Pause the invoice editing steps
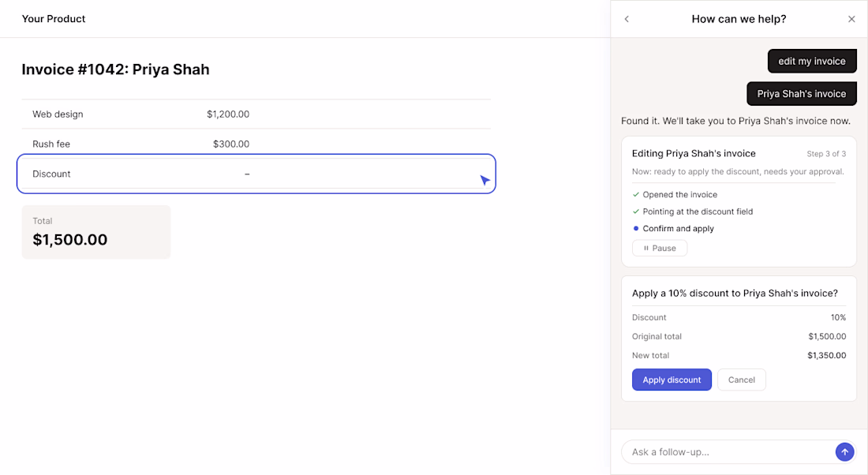This screenshot has width=868, height=475. coord(660,248)
